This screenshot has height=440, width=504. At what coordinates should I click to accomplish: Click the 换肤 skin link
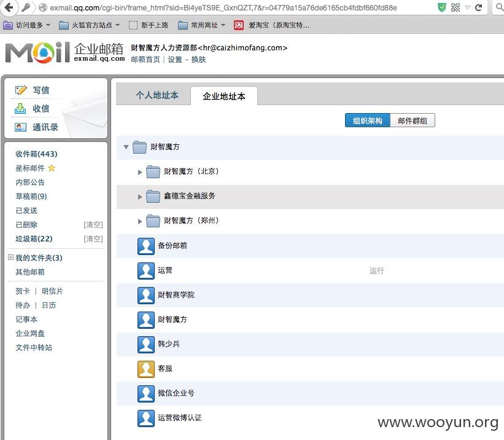(x=198, y=60)
